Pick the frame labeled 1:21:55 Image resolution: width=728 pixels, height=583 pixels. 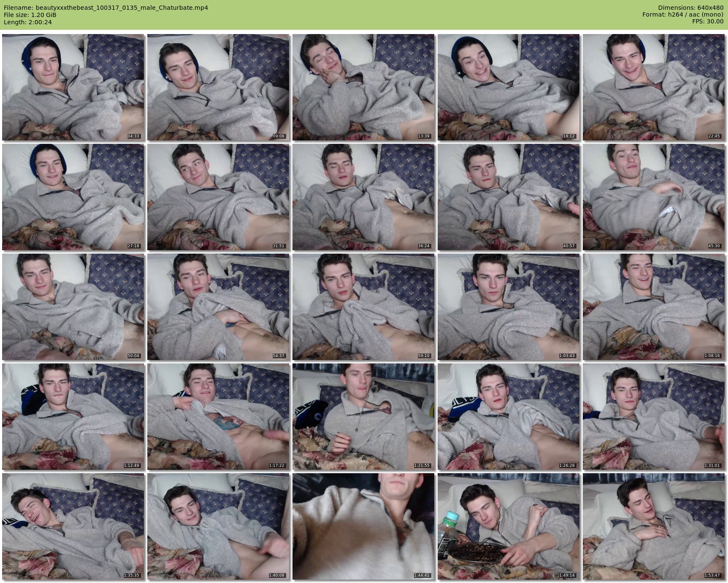point(363,417)
